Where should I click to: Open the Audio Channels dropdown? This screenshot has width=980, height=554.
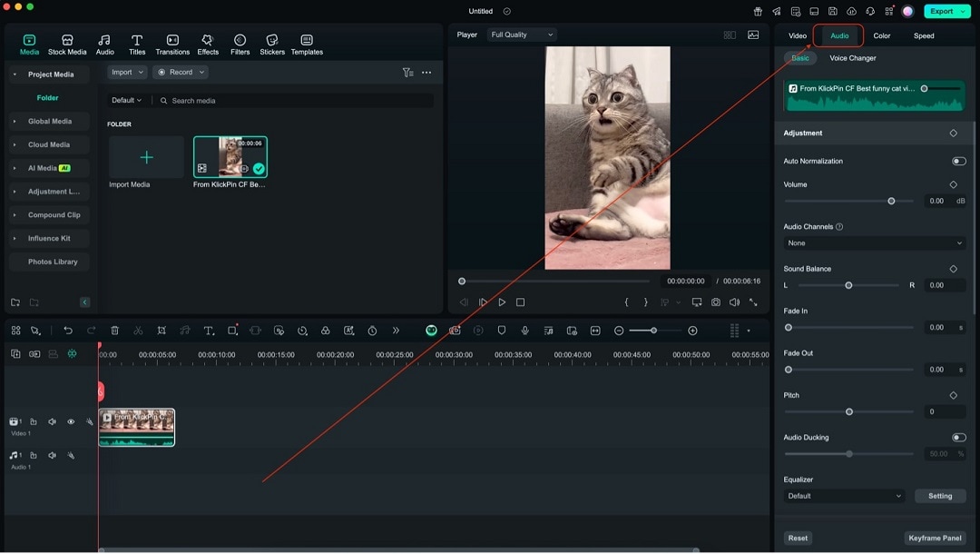873,242
